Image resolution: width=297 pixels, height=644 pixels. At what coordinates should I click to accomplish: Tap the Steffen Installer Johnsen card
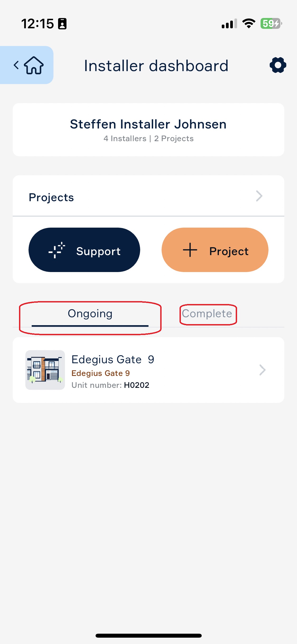coord(148,130)
